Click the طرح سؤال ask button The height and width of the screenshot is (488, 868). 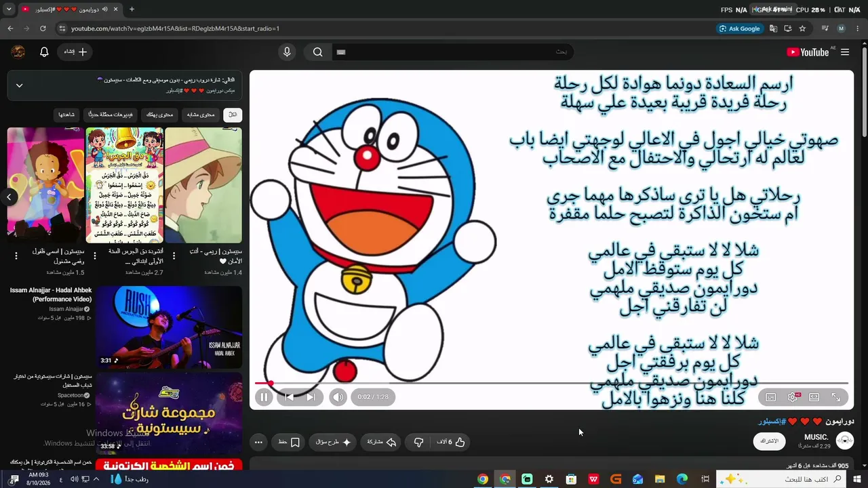334,442
